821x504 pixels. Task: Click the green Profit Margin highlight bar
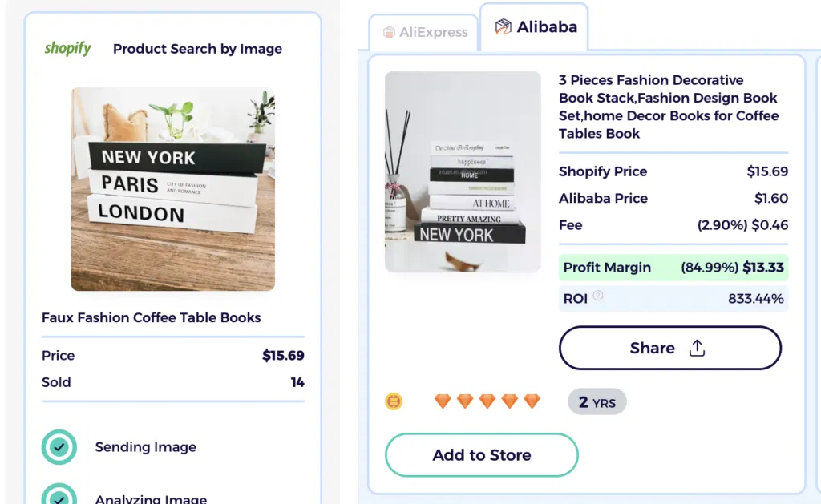click(x=673, y=267)
